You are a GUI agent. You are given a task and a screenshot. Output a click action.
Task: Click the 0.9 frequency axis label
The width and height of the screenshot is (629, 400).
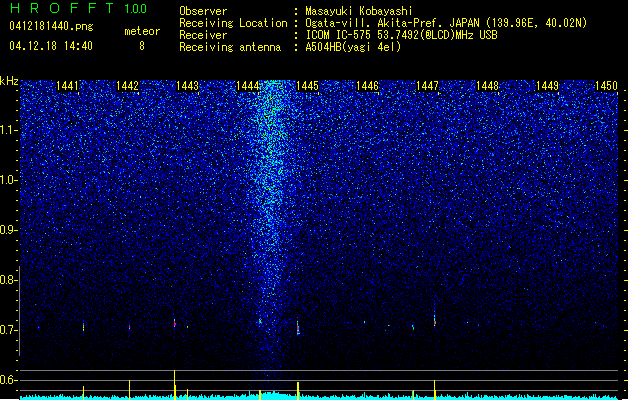pyautogui.click(x=9, y=230)
